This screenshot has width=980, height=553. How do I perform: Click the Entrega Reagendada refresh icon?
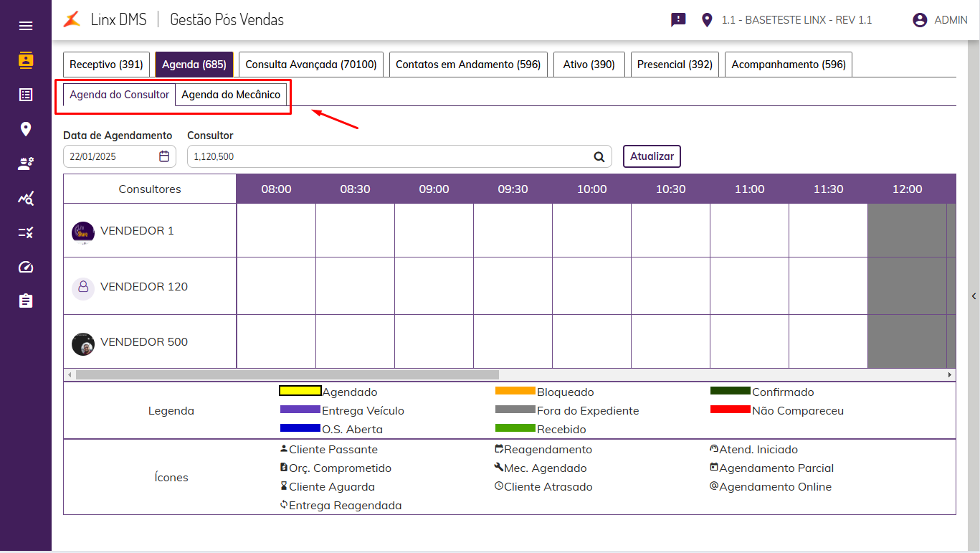coord(284,505)
